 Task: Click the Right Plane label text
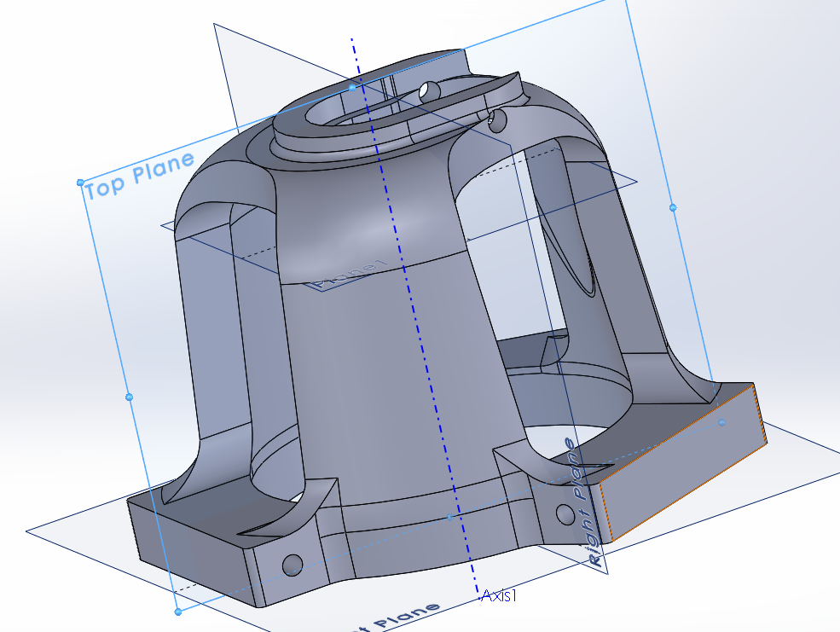click(x=585, y=502)
